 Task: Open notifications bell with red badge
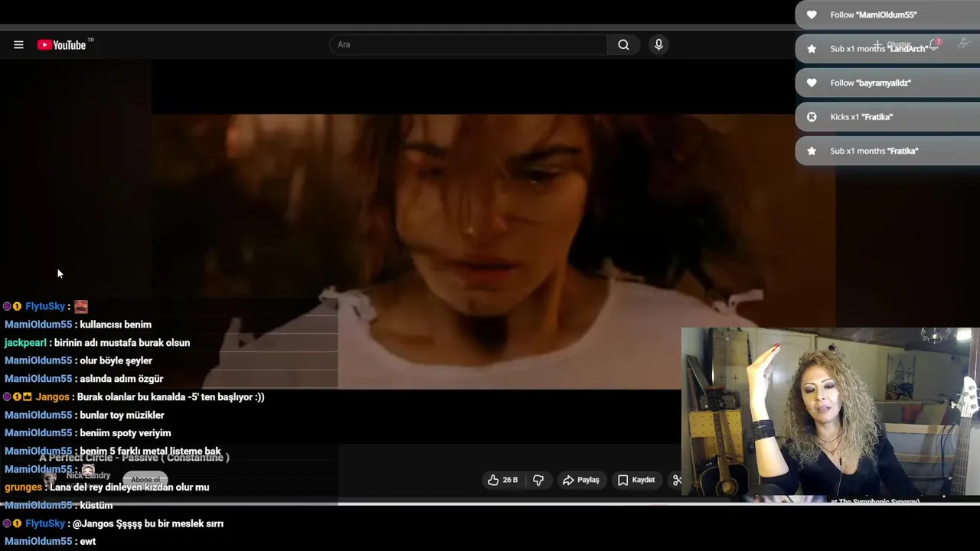point(935,44)
